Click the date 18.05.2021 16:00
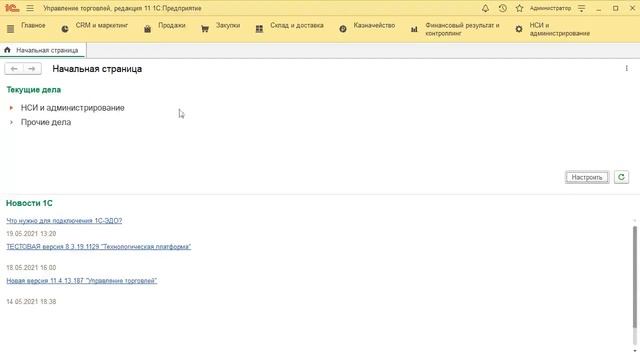640x360 pixels. (x=31, y=267)
